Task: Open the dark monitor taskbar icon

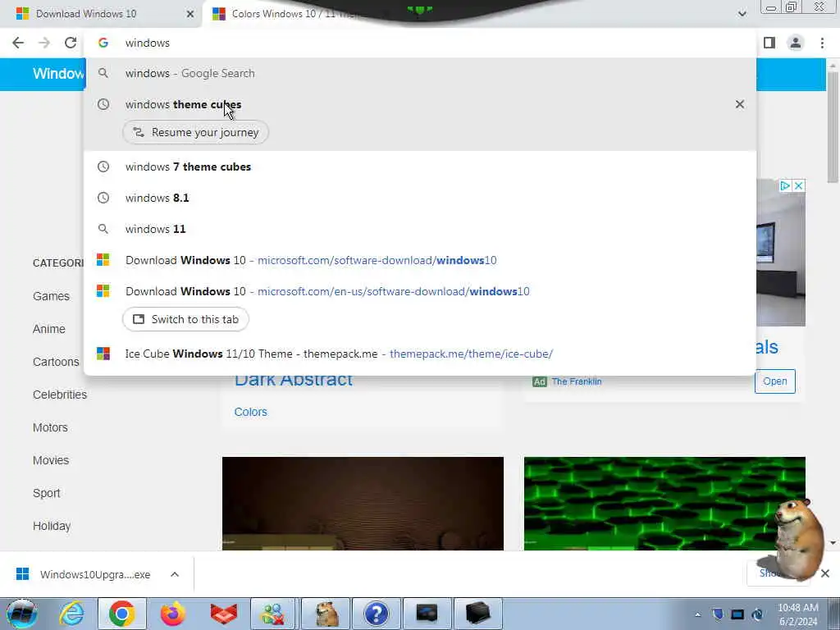Action: click(427, 614)
